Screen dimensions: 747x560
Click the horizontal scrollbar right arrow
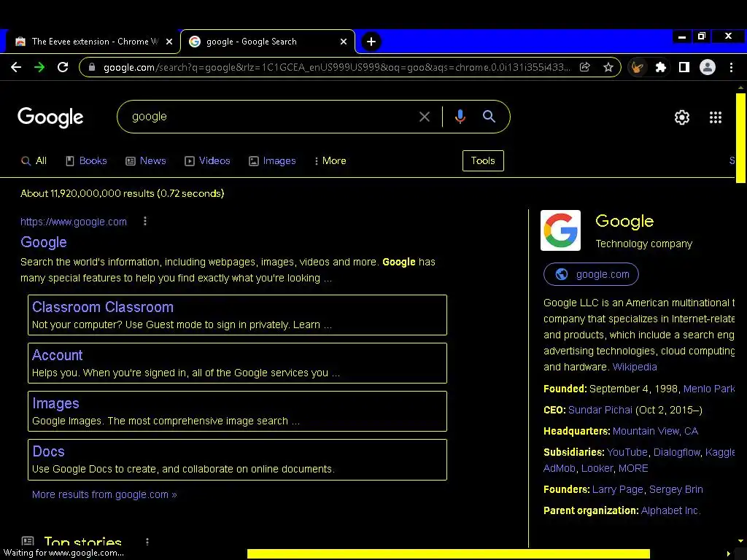728,554
